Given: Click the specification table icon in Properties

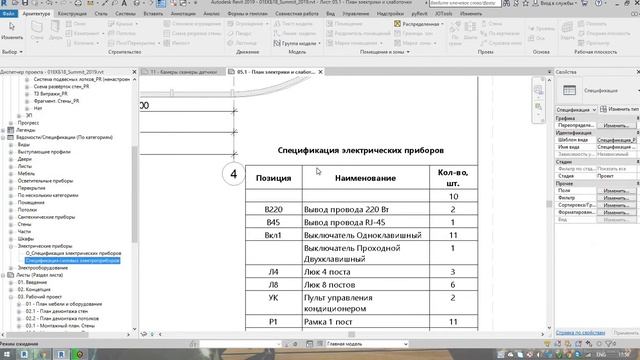Looking at the screenshot, I should pos(569,90).
